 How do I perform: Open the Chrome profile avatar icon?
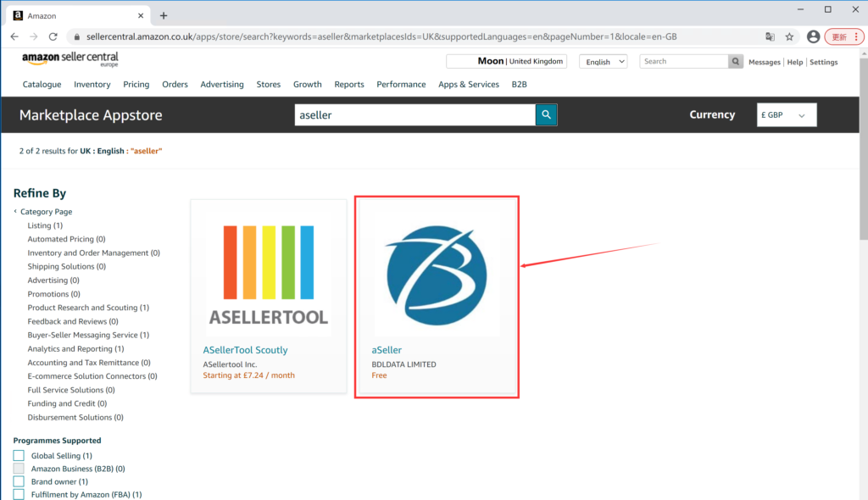pos(813,36)
